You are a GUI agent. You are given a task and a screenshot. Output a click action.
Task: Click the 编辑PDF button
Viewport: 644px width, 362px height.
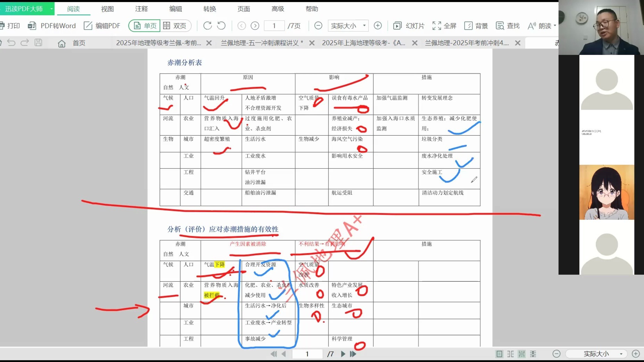point(102,26)
